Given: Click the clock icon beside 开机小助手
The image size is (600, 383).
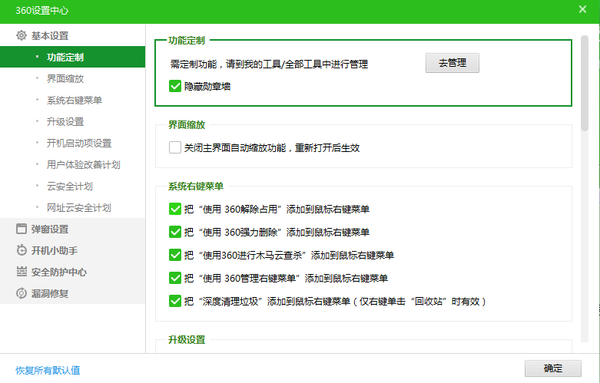Looking at the screenshot, I should tap(21, 250).
